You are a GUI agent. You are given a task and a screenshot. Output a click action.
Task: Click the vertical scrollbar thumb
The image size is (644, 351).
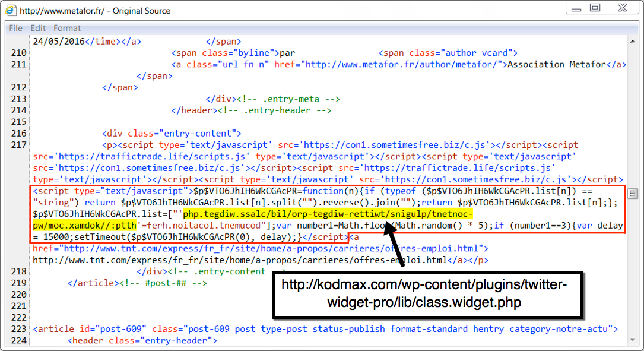click(633, 193)
